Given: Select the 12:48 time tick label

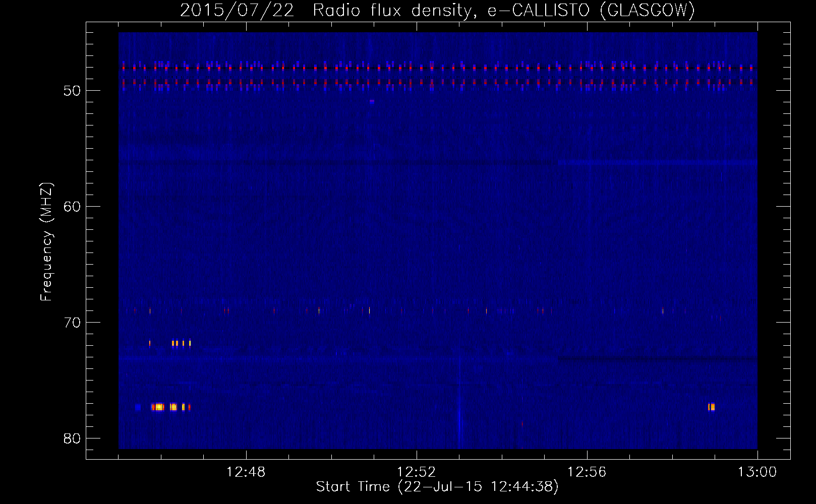Looking at the screenshot, I should [246, 472].
